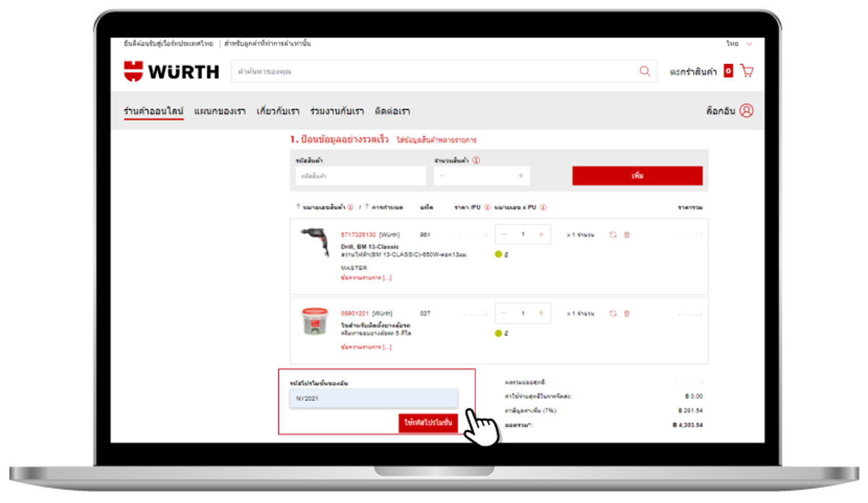Viewport: 868px width, 503px height.
Task: Click the ล็อกอิน login link
Action: [720, 111]
